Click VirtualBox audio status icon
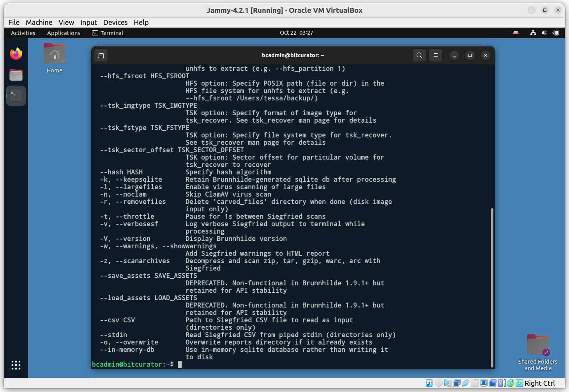The width and height of the screenshot is (569, 392). point(448,383)
